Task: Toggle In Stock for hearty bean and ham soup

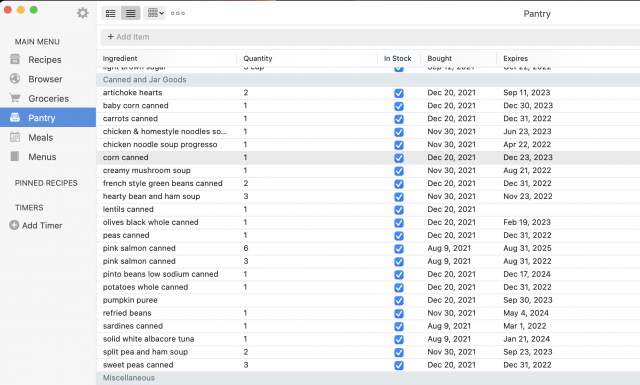Action: pyautogui.click(x=399, y=197)
